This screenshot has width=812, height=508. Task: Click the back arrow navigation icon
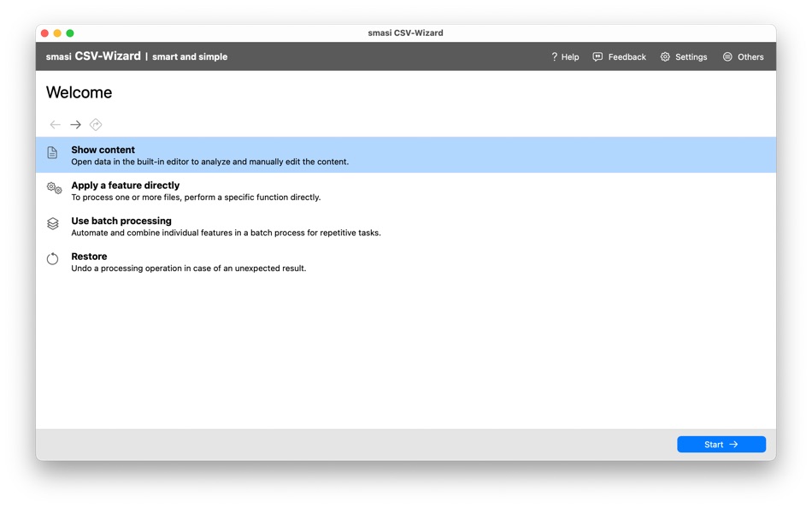click(x=56, y=124)
